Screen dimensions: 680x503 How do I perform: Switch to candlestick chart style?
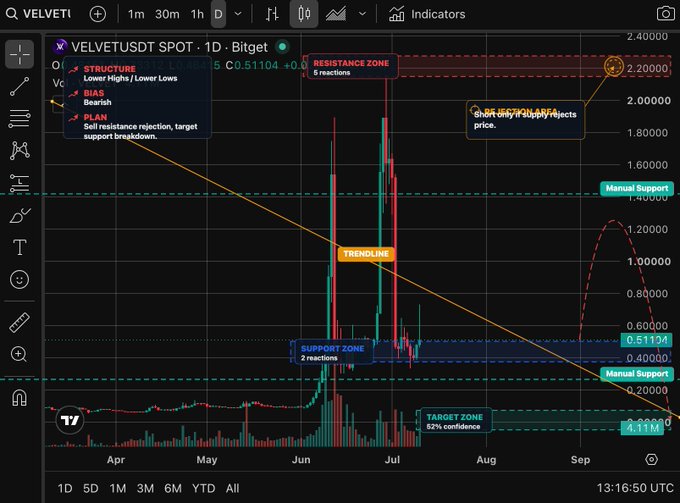(304, 14)
